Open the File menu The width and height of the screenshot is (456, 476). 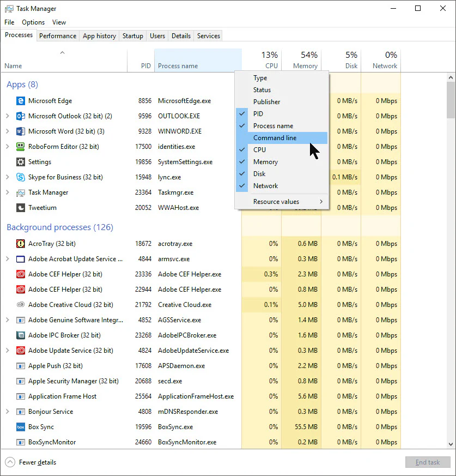tap(9, 22)
